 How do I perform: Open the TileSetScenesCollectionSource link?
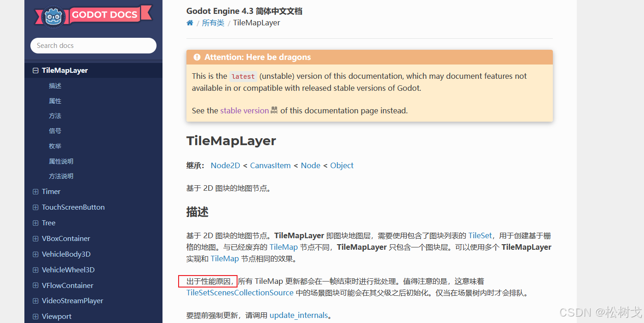click(240, 293)
